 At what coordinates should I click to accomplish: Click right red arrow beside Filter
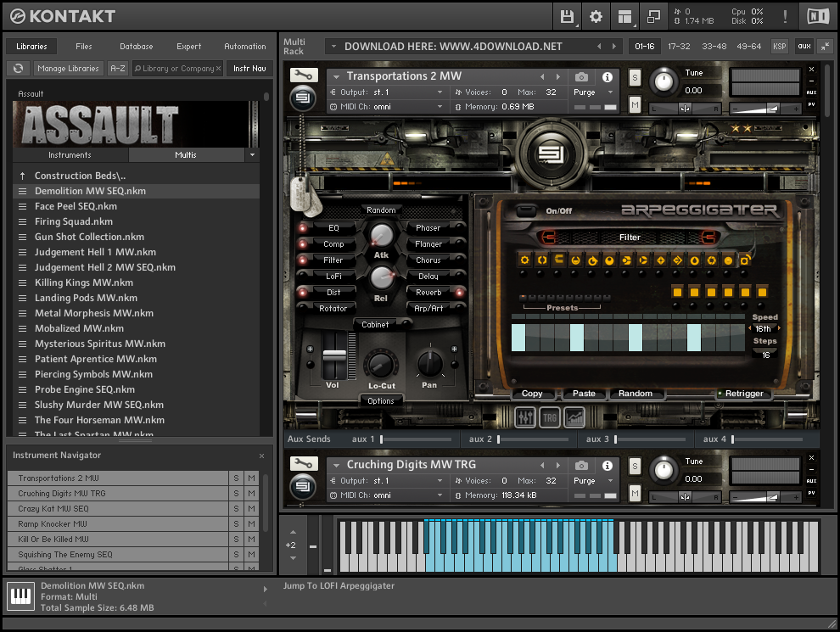708,237
